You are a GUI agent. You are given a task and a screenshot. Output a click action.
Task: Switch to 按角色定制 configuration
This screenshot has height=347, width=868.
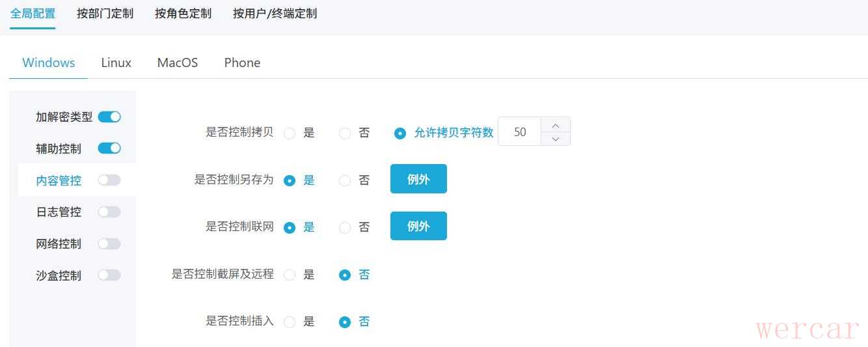(x=183, y=14)
